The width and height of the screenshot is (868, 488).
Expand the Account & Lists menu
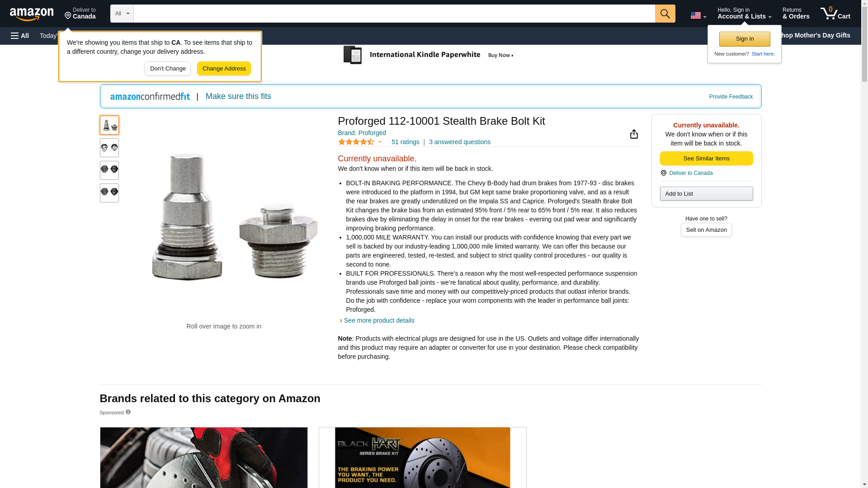pyautogui.click(x=744, y=14)
